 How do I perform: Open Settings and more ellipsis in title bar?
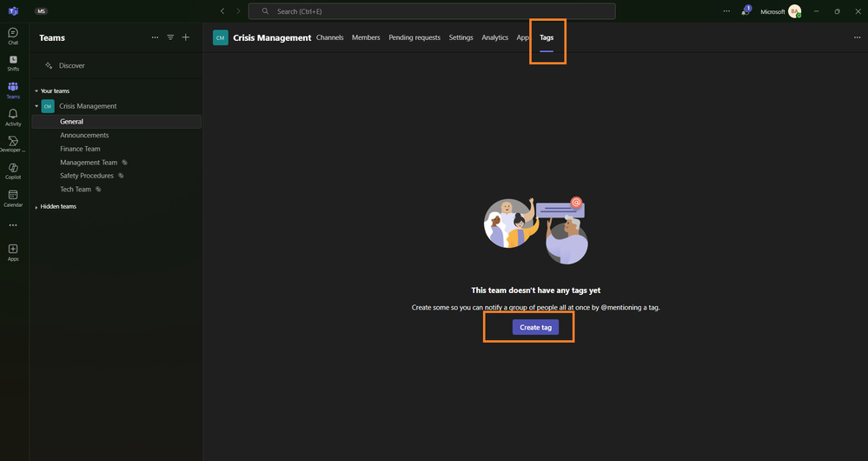click(x=726, y=11)
